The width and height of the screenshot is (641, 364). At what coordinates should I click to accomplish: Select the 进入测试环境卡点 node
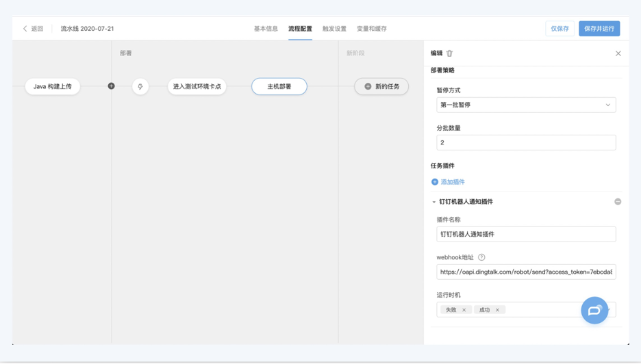[197, 87]
